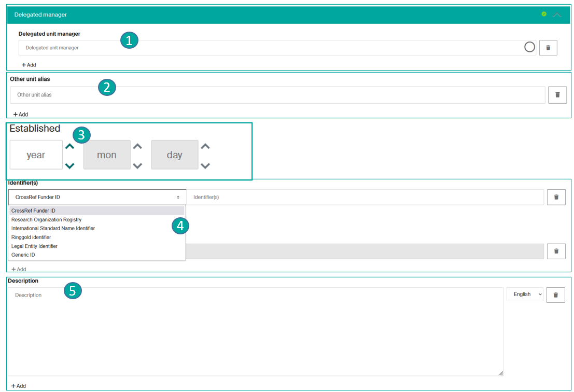Increment the established month

click(137, 146)
